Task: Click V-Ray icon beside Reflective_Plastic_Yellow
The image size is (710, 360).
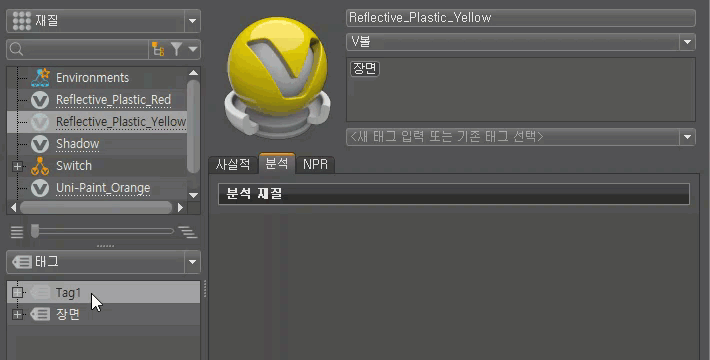Action: [40, 122]
